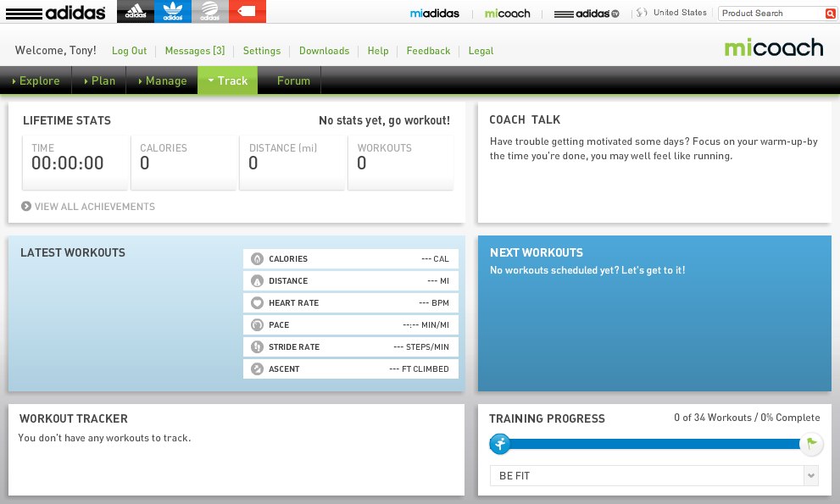Viewport: 840px width, 504px height.
Task: Click the '--- STEPS/MIN' stride value
Action: pyautogui.click(x=421, y=346)
